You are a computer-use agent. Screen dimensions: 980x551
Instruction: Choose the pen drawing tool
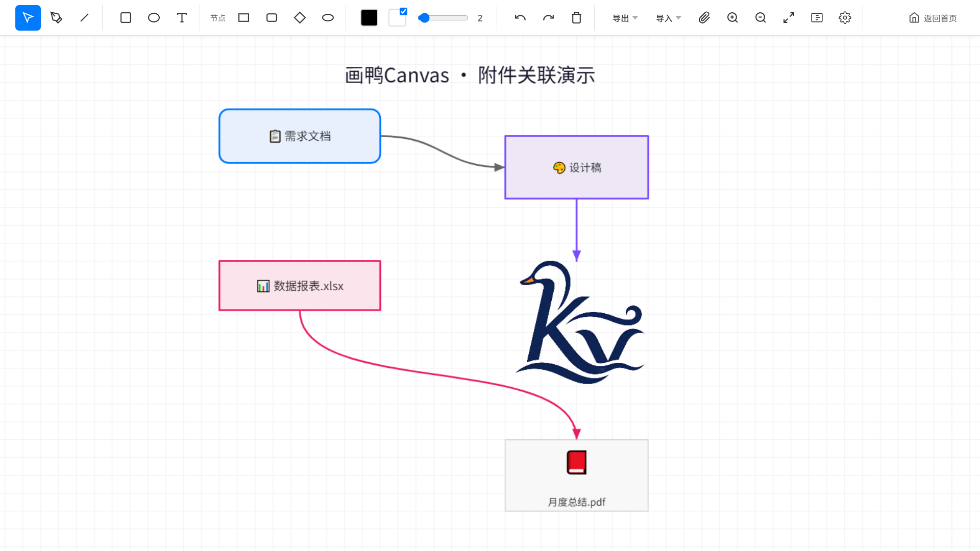pos(56,18)
